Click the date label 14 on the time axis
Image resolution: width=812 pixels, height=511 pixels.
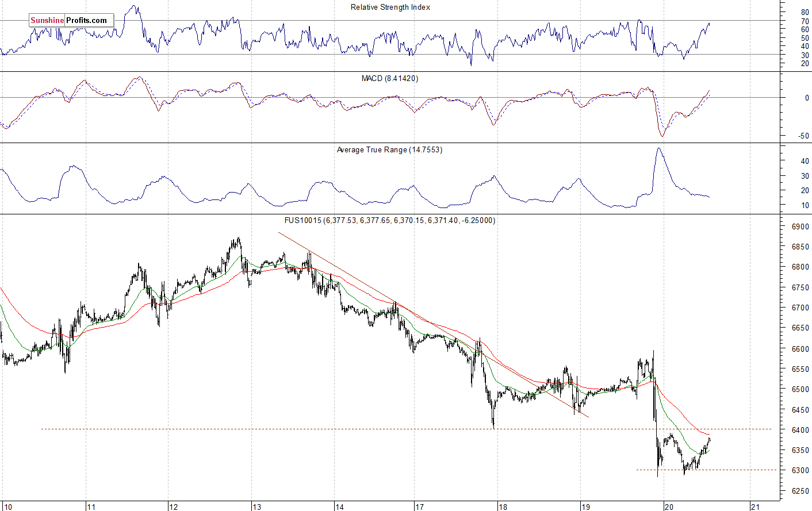pyautogui.click(x=339, y=506)
